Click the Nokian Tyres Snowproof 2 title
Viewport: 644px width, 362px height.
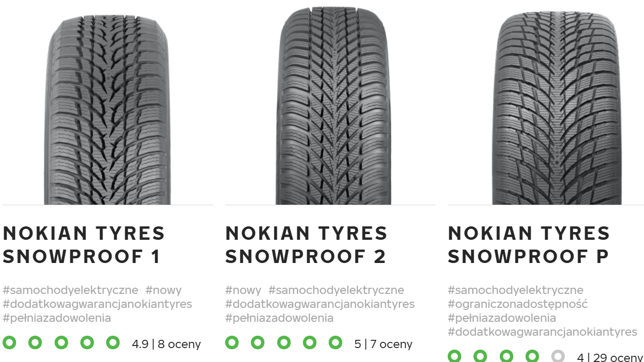306,244
